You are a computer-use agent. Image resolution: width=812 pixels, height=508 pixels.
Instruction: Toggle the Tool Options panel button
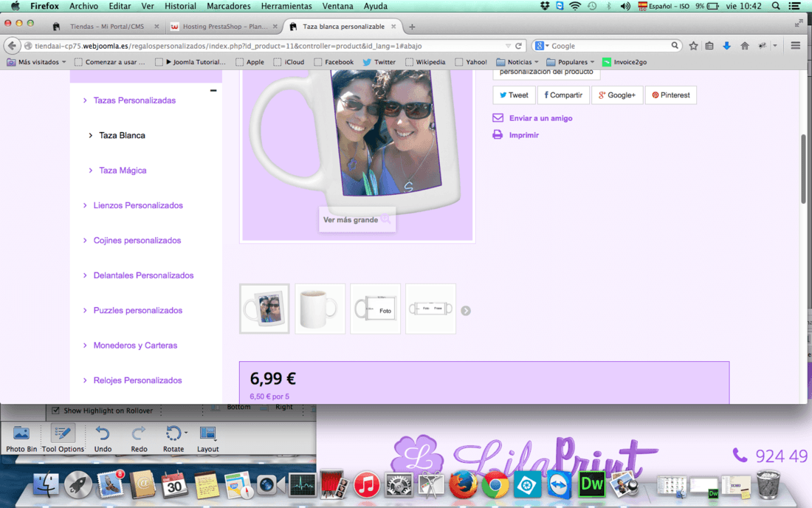click(x=63, y=438)
